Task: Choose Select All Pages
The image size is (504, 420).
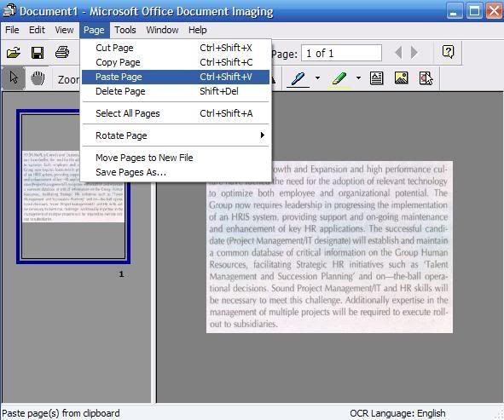Action: coord(176,113)
